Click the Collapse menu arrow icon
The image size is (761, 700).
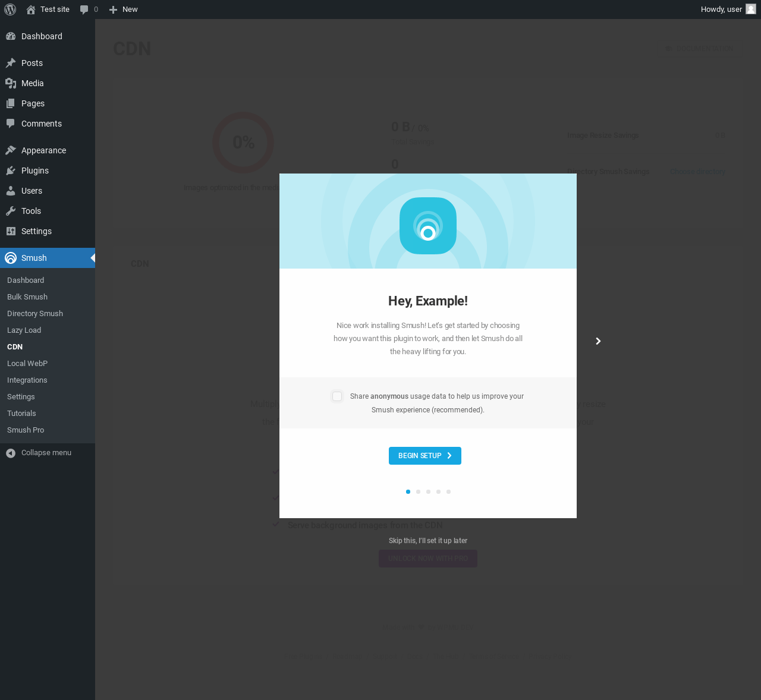tap(11, 453)
